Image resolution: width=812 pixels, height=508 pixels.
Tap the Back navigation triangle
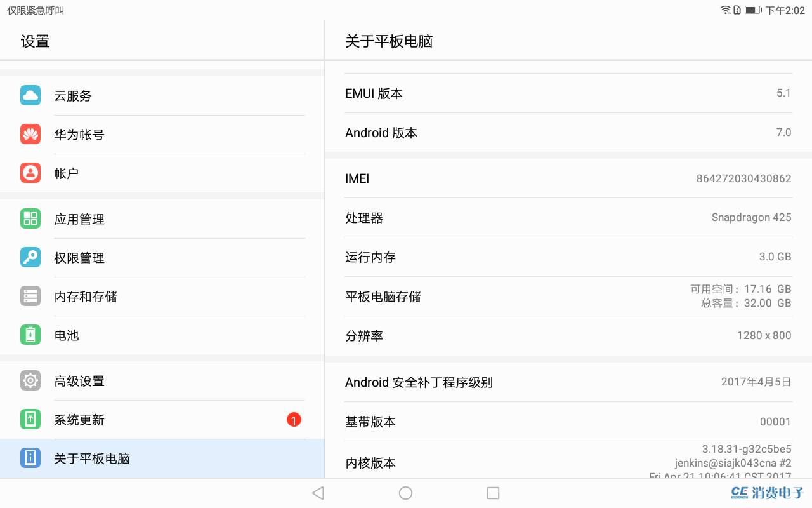317,493
